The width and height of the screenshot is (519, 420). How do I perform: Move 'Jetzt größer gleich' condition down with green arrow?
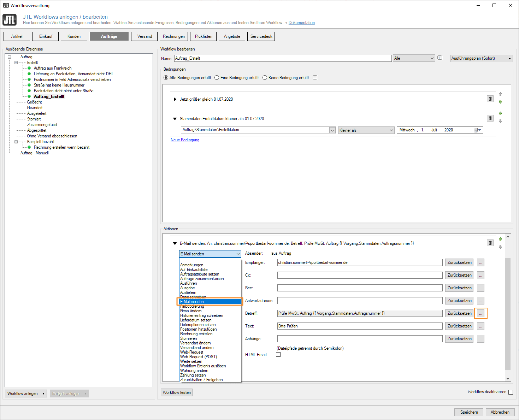[x=500, y=102]
